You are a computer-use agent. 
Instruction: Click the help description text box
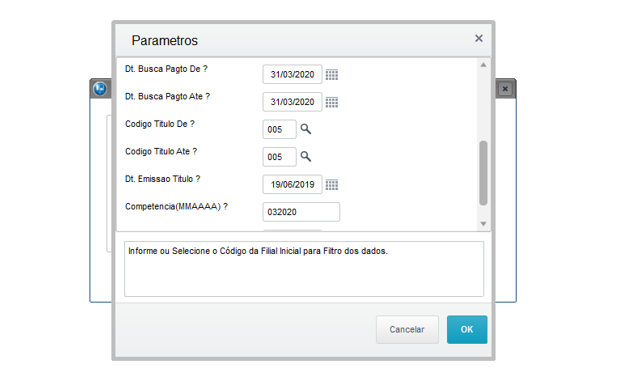(x=304, y=269)
